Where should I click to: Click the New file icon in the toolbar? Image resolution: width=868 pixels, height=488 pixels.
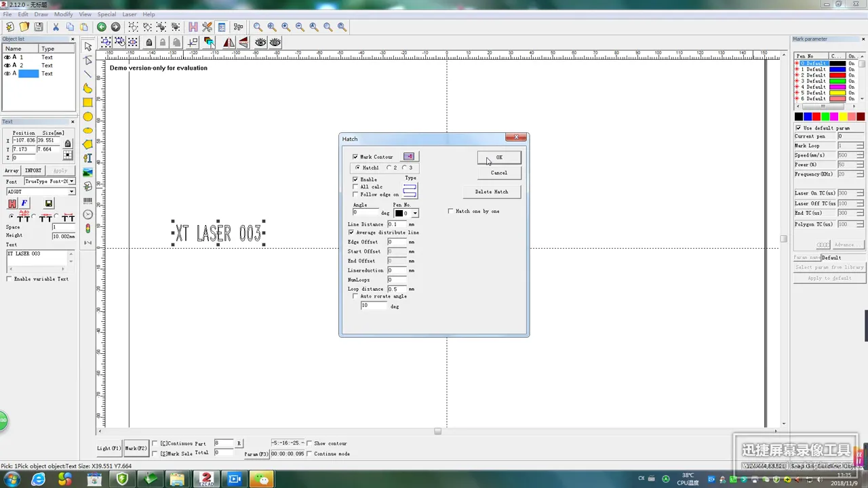pyautogui.click(x=9, y=27)
